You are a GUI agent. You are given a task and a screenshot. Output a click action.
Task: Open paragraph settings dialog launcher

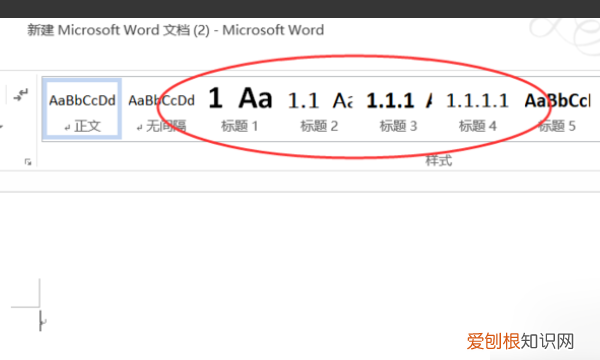pos(28,162)
